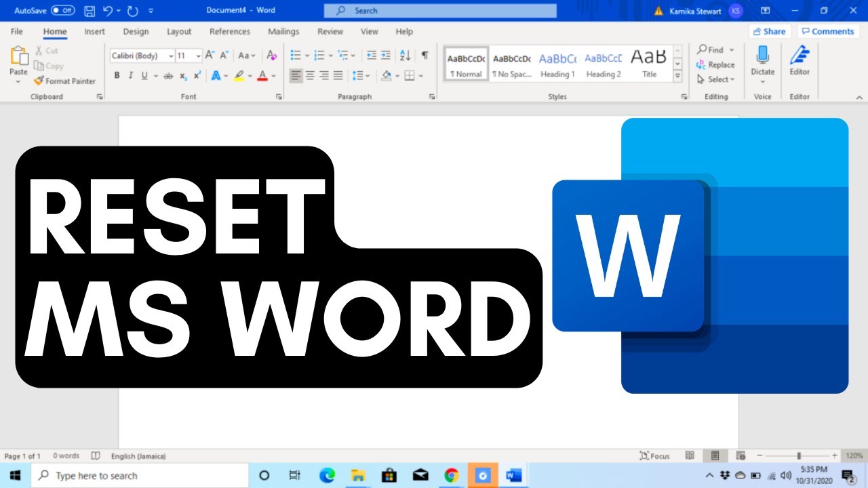
Task: Click the Borders icon
Action: pyautogui.click(x=409, y=75)
